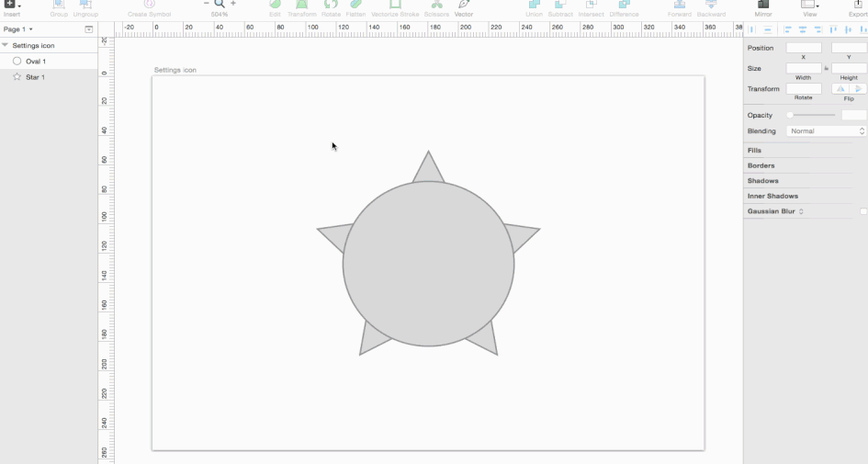The height and width of the screenshot is (464, 868).
Task: Open the Insert menu button
Action: coord(12,5)
